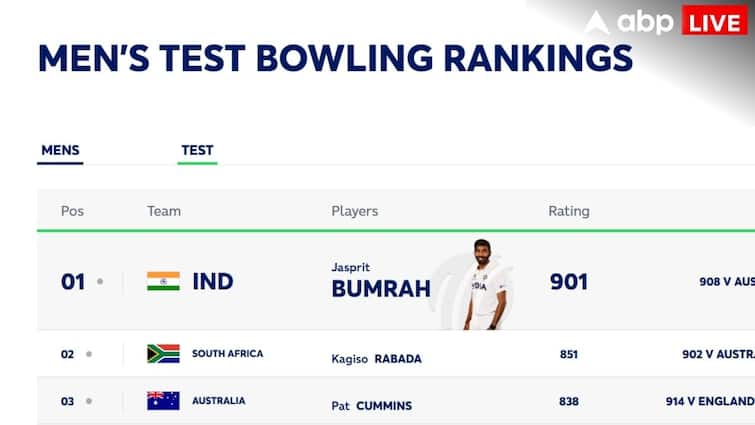The width and height of the screenshot is (755, 425).
Task: Open Kagiso Rabada's player profile
Action: pos(376,358)
